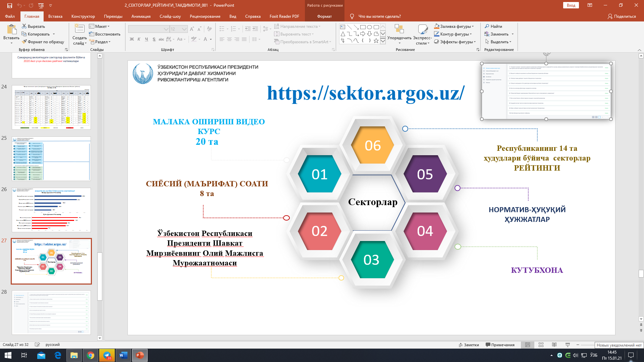Screen dimensions: 644x362
Task: Select the rectangle shape in shapes gallery
Action: 363,27
